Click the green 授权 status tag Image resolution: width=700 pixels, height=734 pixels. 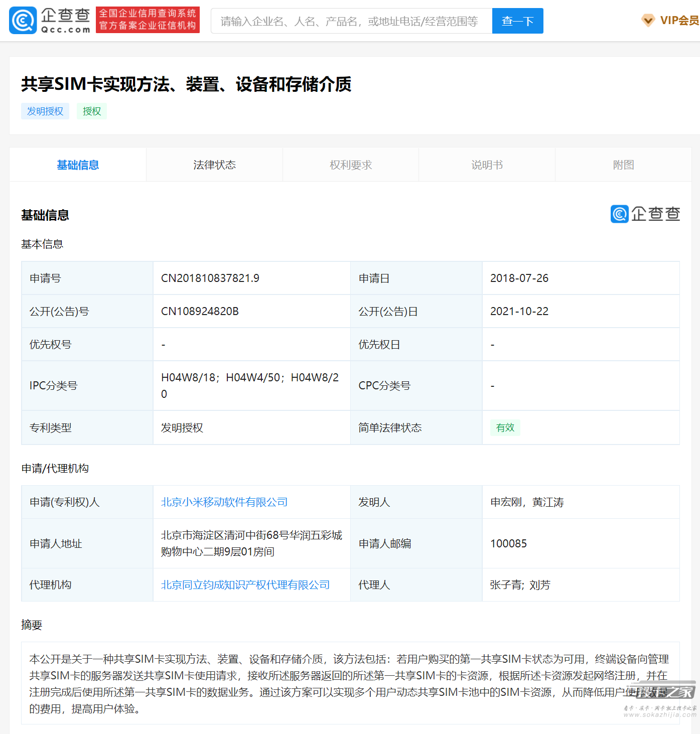[92, 111]
